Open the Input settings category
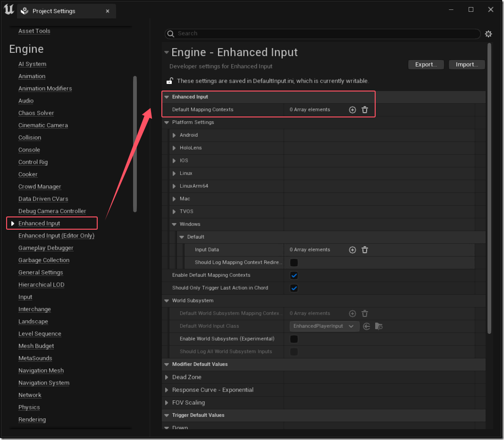This screenshot has width=504, height=440. click(25, 297)
